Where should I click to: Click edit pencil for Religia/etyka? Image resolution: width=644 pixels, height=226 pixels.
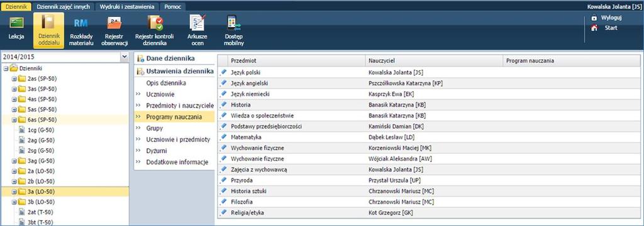pos(223,212)
